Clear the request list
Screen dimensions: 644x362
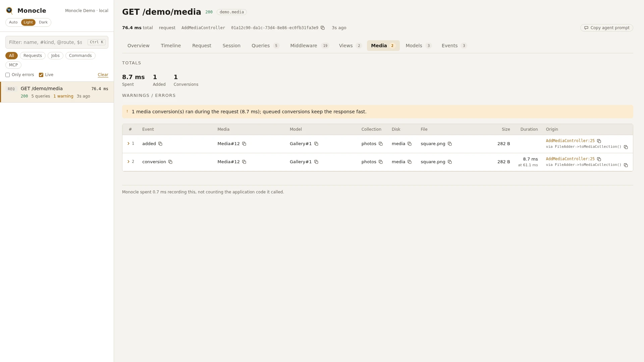point(103,75)
